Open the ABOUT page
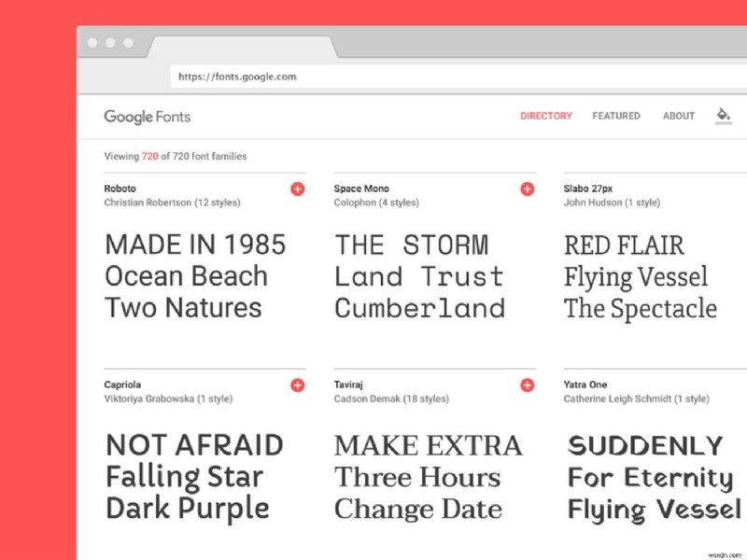 point(678,116)
